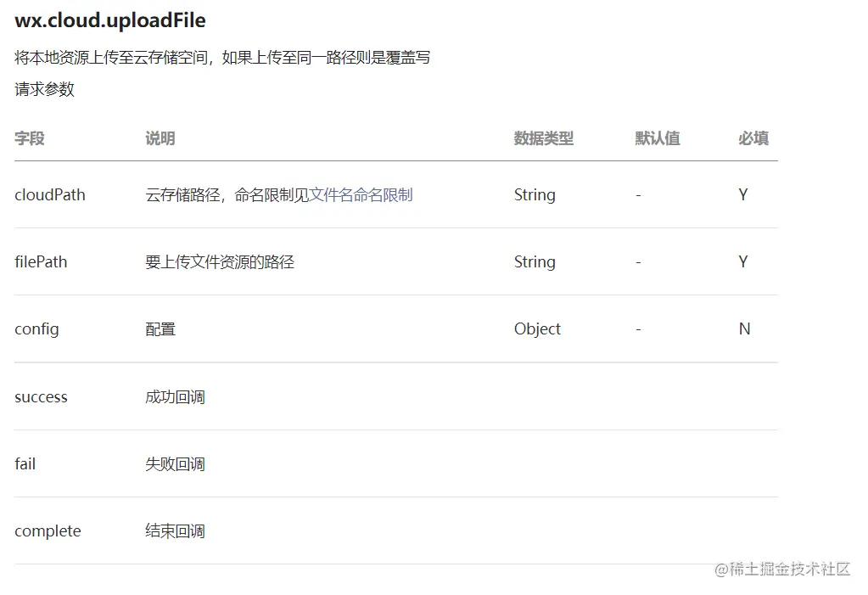
Task: Click String type in filePath row
Action: (535, 262)
